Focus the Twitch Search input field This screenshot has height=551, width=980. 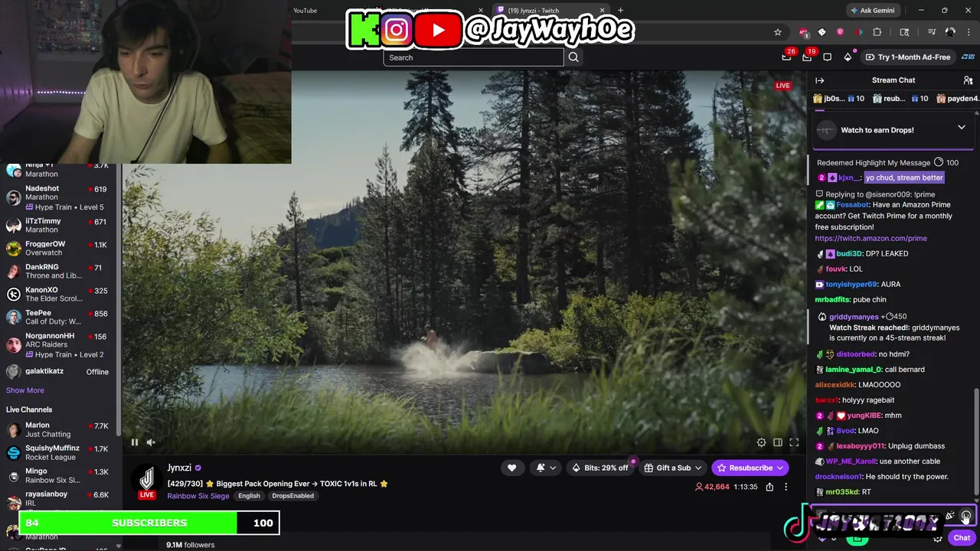(473, 57)
